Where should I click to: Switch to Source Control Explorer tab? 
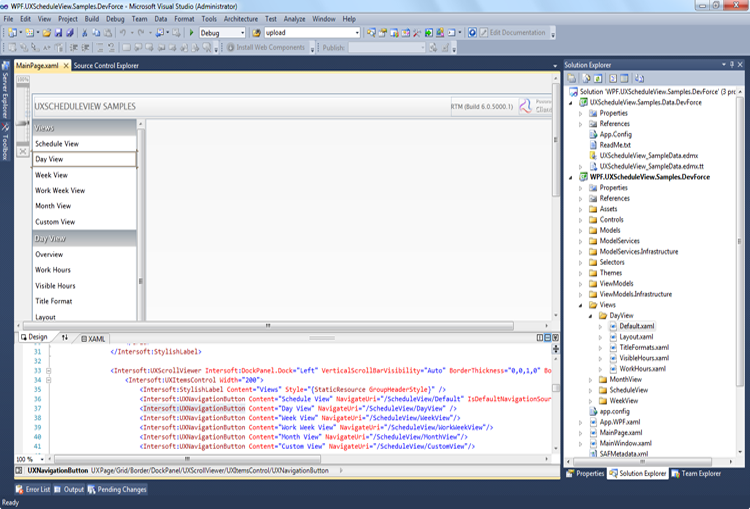[x=106, y=66]
